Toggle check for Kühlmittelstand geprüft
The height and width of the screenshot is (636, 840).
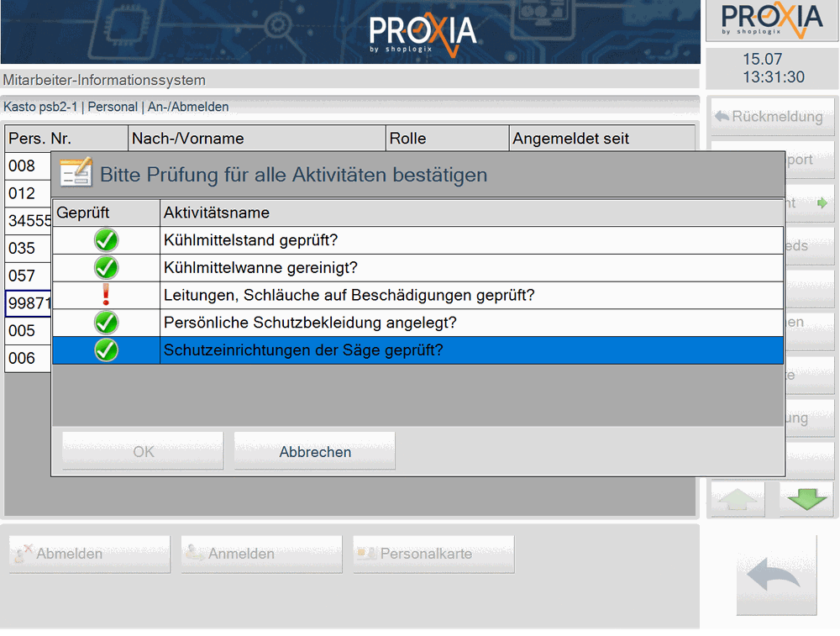click(106, 240)
